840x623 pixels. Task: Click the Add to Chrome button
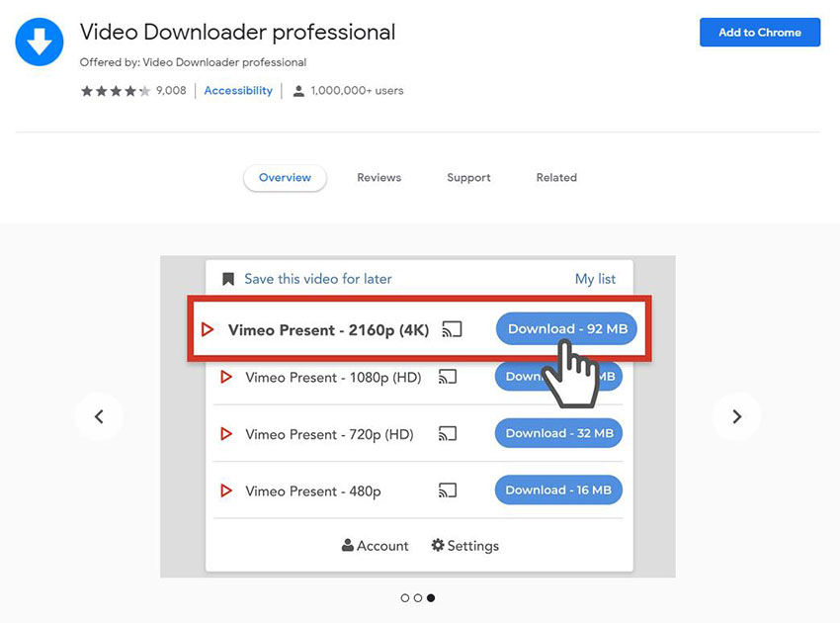(x=759, y=32)
